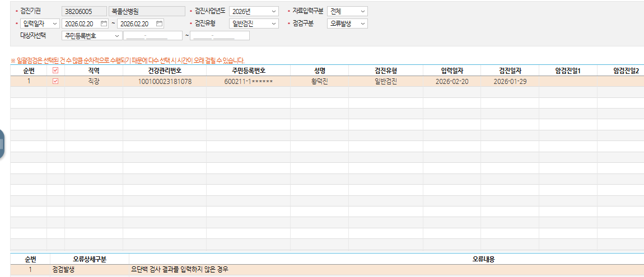
Task: Select the error row 점검발생
Action: click(x=327, y=270)
